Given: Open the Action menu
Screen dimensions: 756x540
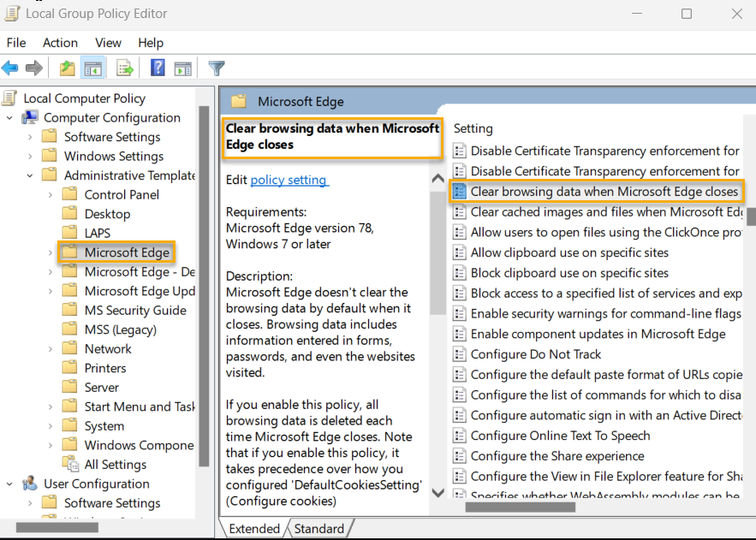Looking at the screenshot, I should (60, 43).
